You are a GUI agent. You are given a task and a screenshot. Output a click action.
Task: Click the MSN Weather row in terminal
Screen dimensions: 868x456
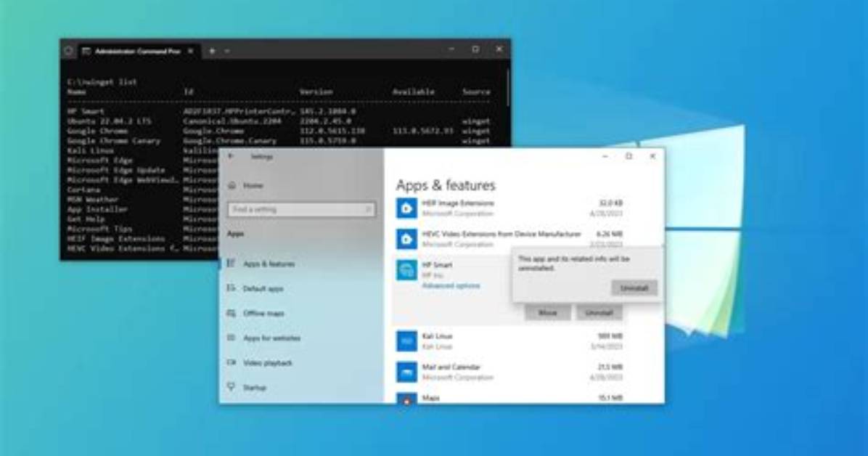coord(144,200)
